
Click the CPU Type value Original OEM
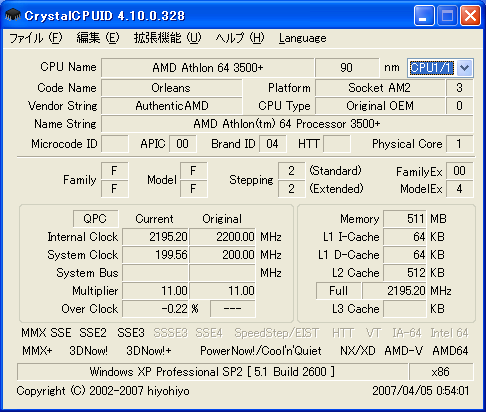(380, 106)
